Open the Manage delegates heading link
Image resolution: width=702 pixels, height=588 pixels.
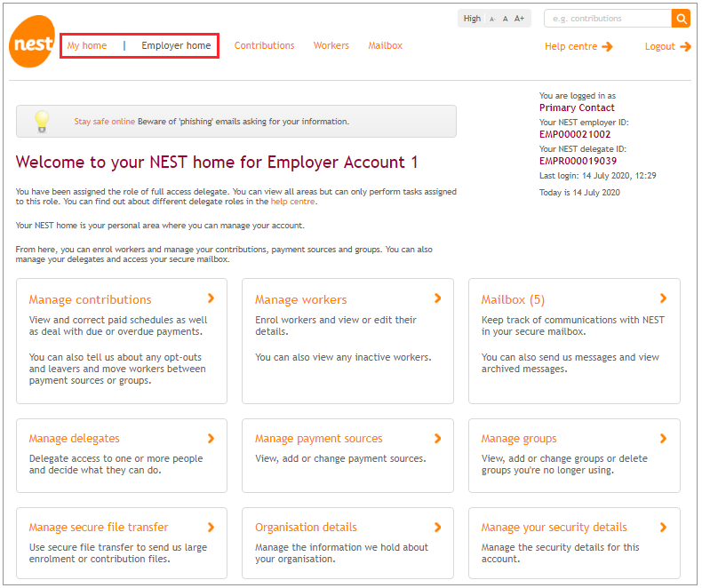[x=75, y=439]
